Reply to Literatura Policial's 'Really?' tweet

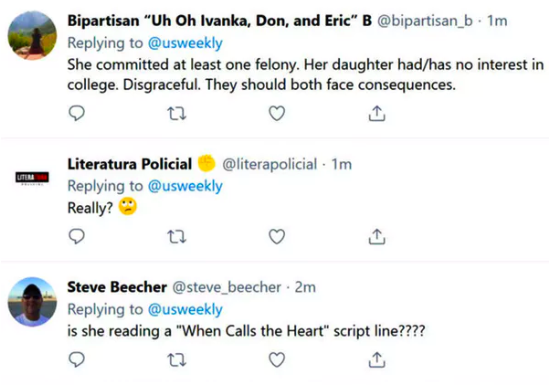tap(76, 236)
